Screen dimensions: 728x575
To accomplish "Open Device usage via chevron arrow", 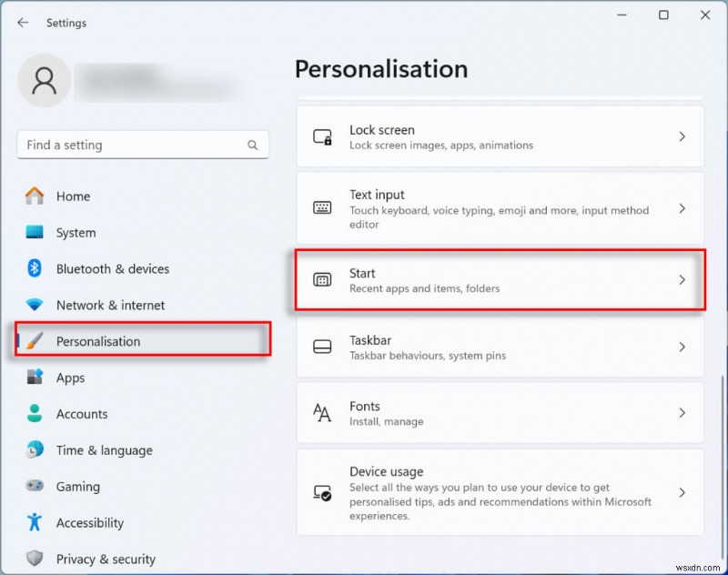I will coord(682,492).
